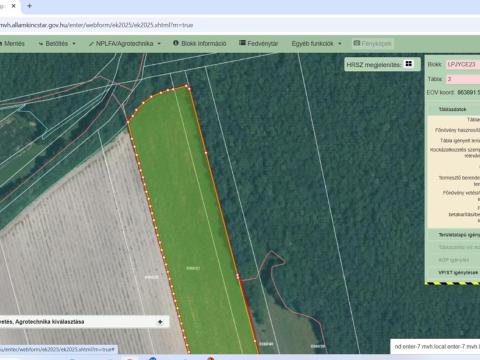Image resolution: width=480 pixels, height=360 pixels.
Task: Click the camera icon beside Fényképek
Action: 357,43
